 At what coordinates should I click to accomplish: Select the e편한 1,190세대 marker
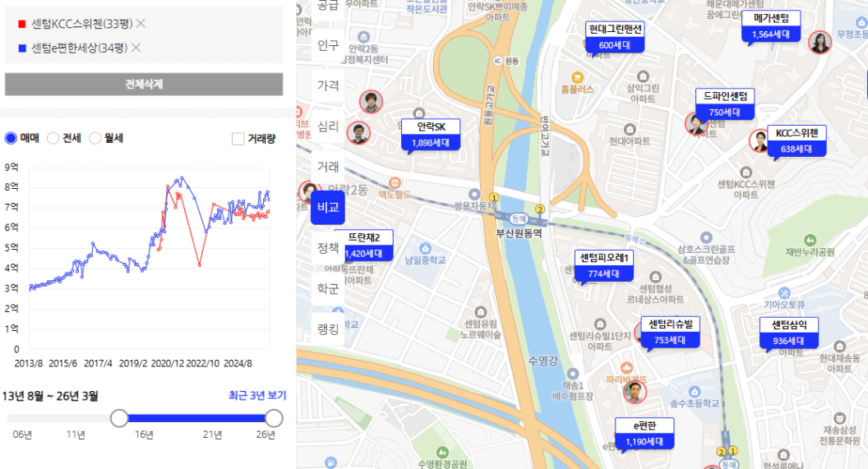pyautogui.click(x=644, y=434)
